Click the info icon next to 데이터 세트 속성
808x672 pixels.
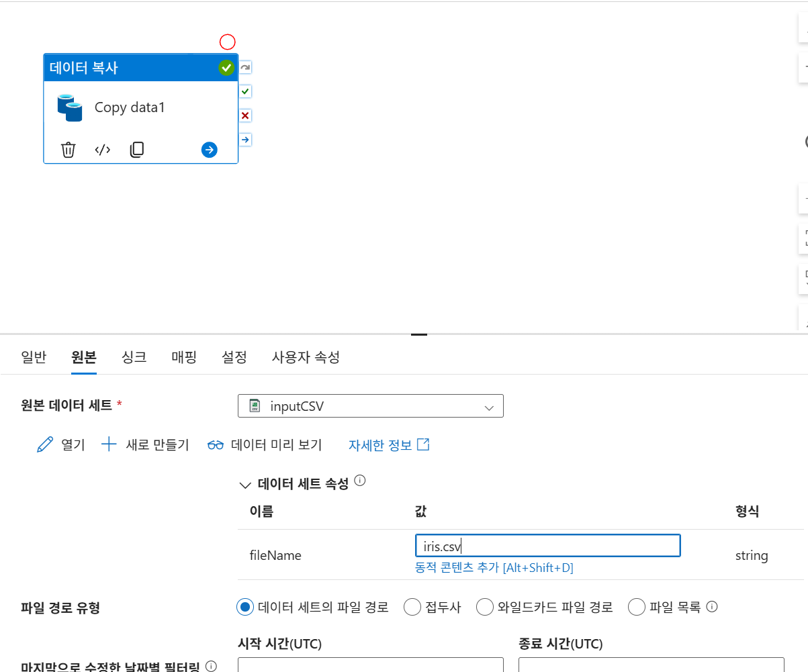click(359, 481)
